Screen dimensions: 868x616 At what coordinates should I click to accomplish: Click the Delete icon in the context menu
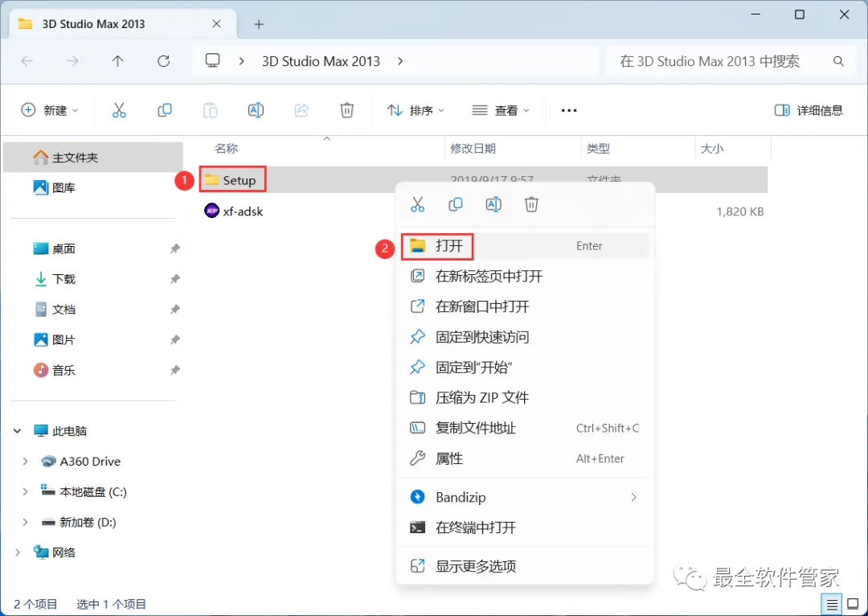(x=531, y=204)
